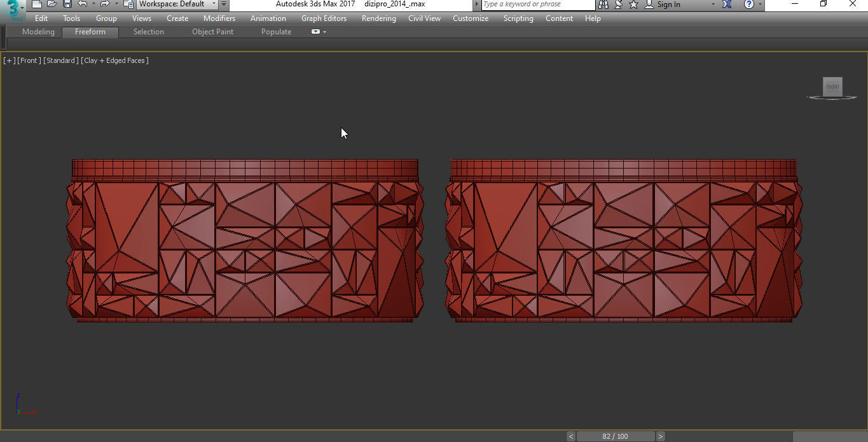This screenshot has height=442, width=868.
Task: Restore down the application window
Action: 823,4
